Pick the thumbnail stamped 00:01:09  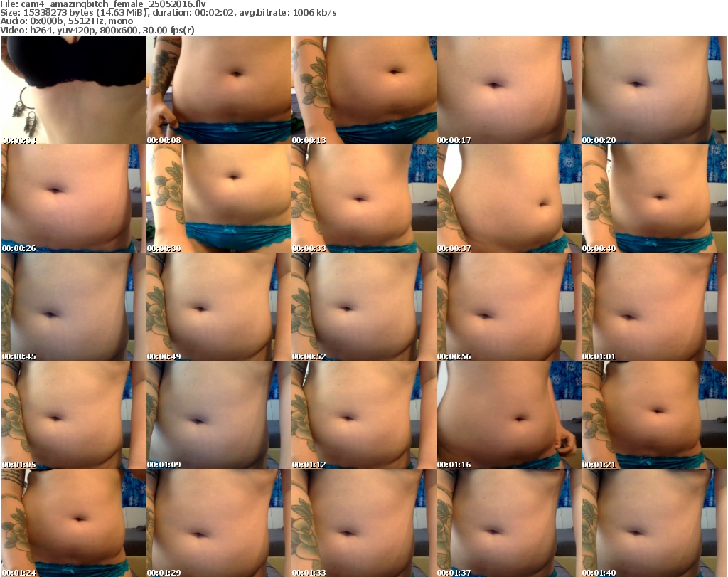coord(219,415)
